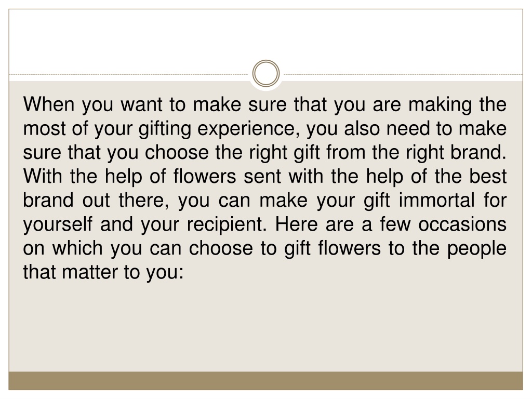Click the word "yourself" in the paragraph
This screenshot has height=399, width=532.
[58, 225]
